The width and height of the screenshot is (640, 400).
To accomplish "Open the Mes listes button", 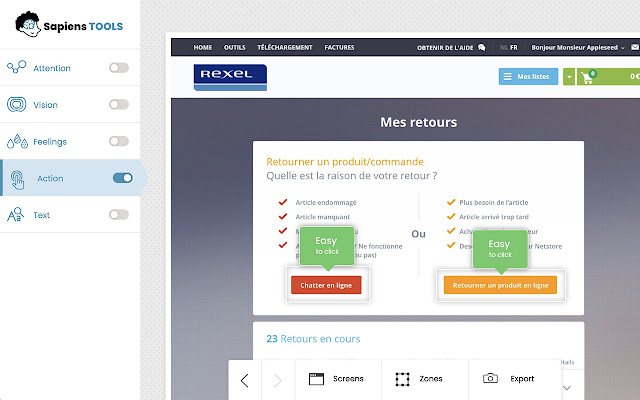I will [528, 77].
